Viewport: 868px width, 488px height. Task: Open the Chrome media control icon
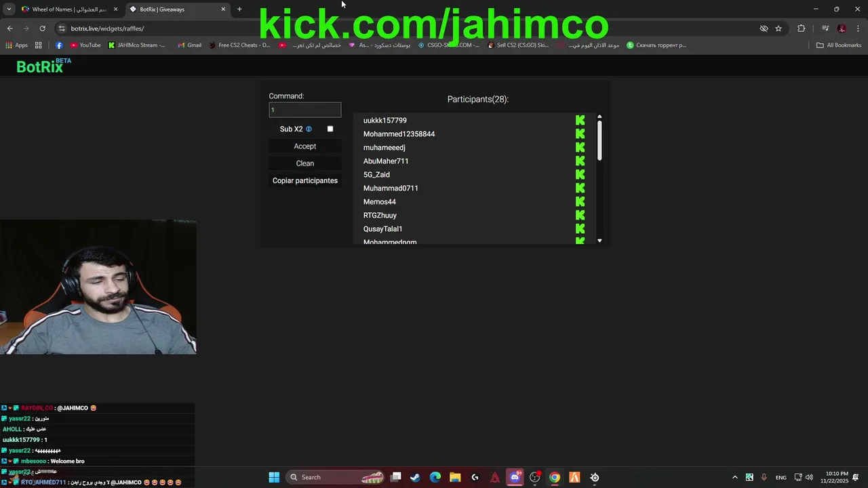click(825, 28)
